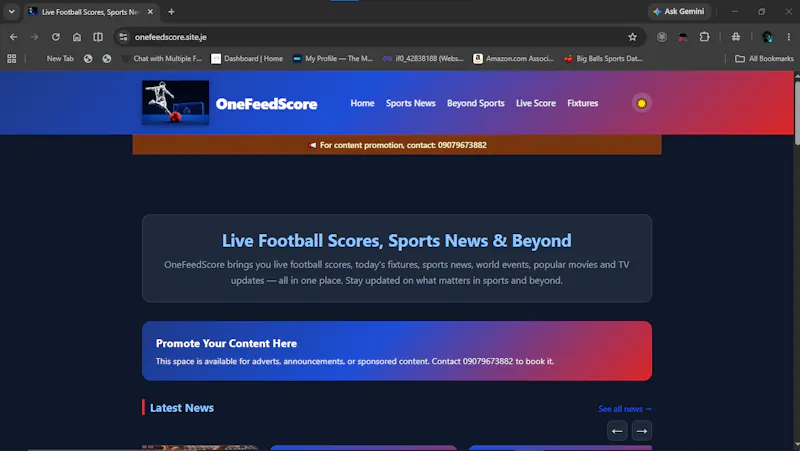Click the address bar URL field

pyautogui.click(x=378, y=37)
